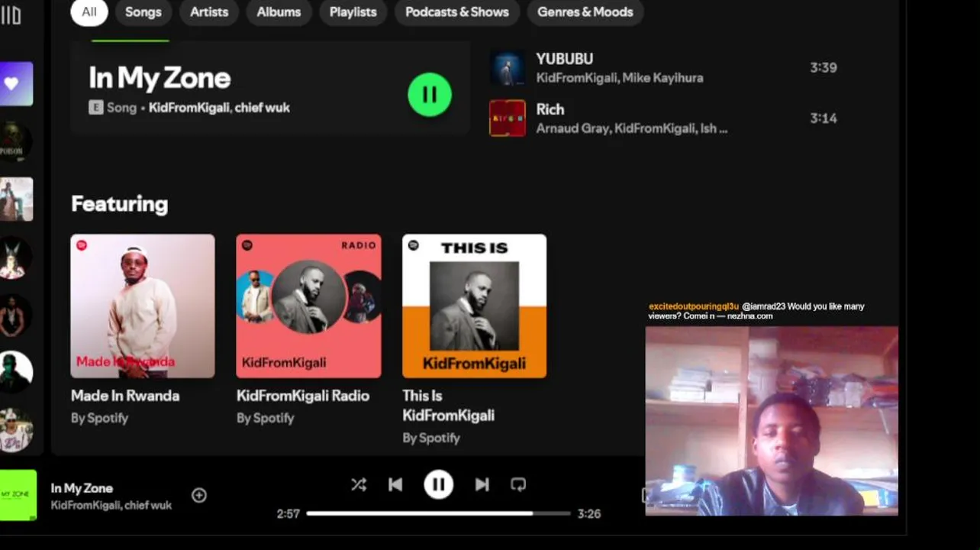980x550 pixels.
Task: Open KidFromKigali link in now playing bar
Action: 85,505
